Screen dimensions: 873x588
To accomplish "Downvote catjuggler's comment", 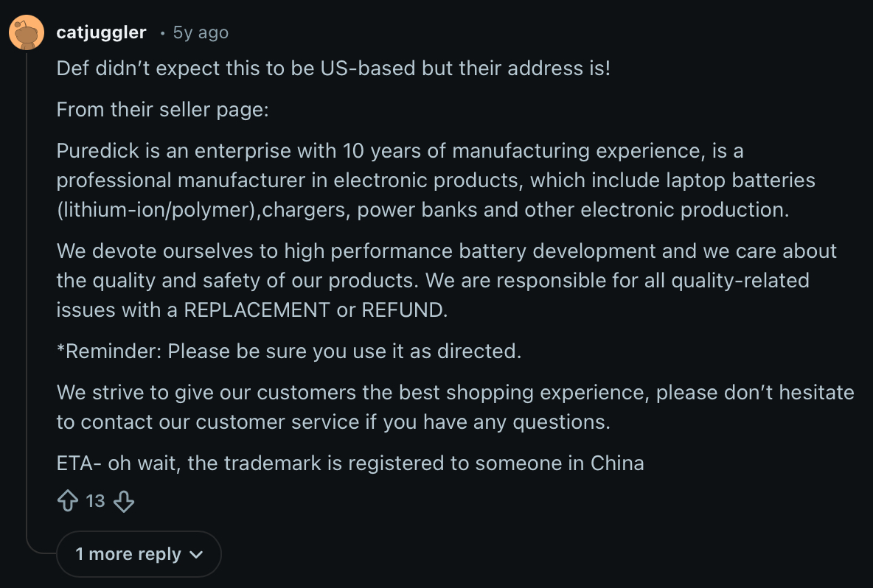I will pos(125,502).
